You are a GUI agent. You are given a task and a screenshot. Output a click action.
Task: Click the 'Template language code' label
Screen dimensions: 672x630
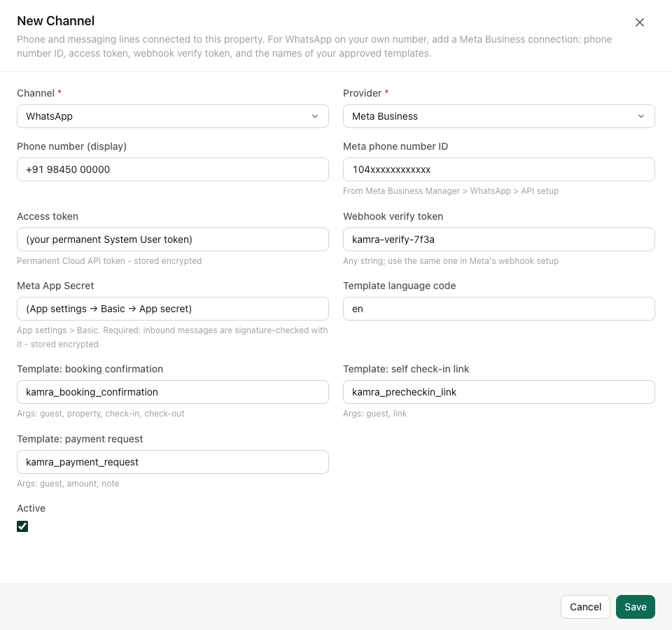click(400, 286)
